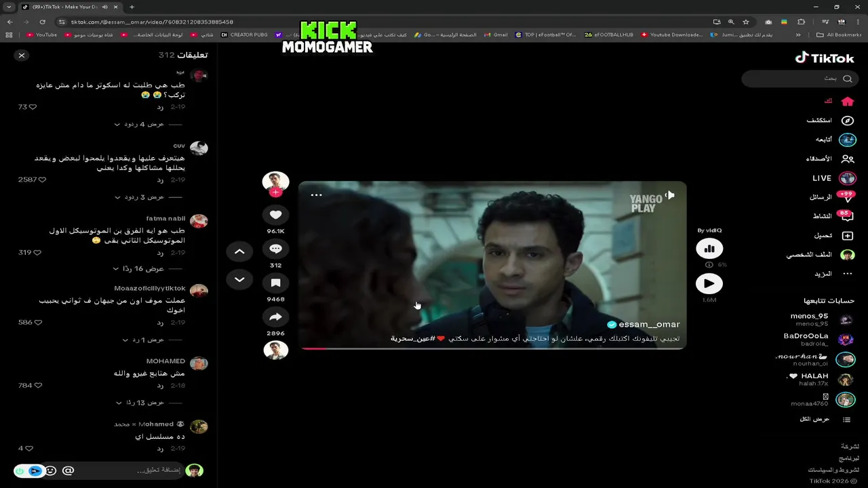
Task: Go to next video with down arrow
Action: click(239, 279)
